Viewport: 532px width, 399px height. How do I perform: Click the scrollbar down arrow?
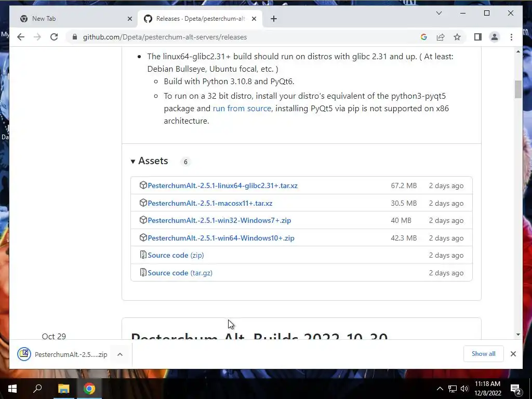(x=518, y=335)
